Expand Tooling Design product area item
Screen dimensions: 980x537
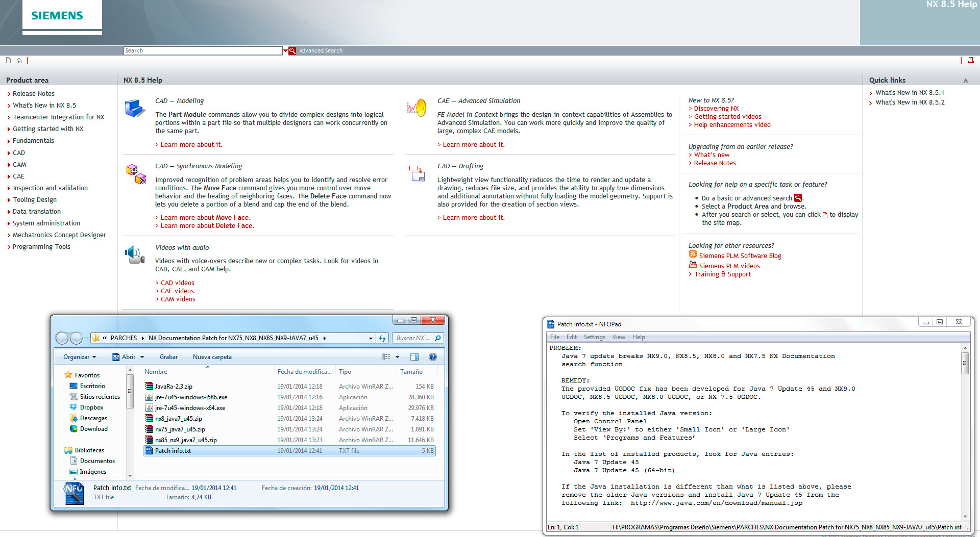tap(35, 199)
